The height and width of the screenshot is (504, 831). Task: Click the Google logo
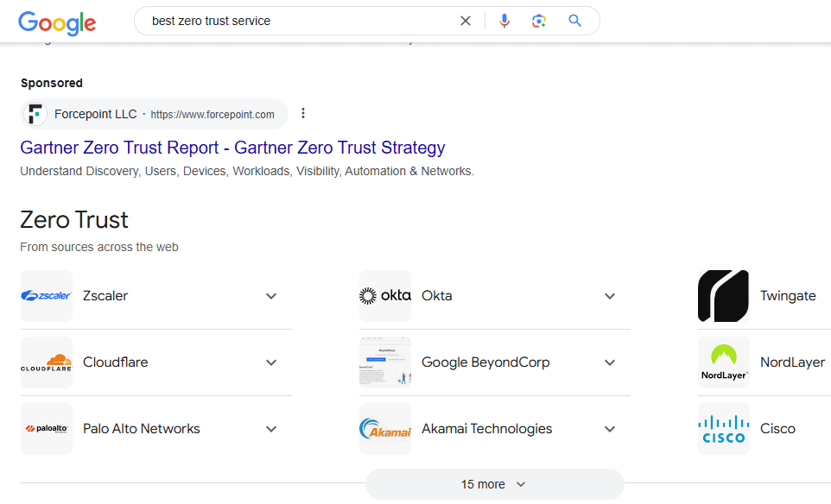[x=57, y=22]
